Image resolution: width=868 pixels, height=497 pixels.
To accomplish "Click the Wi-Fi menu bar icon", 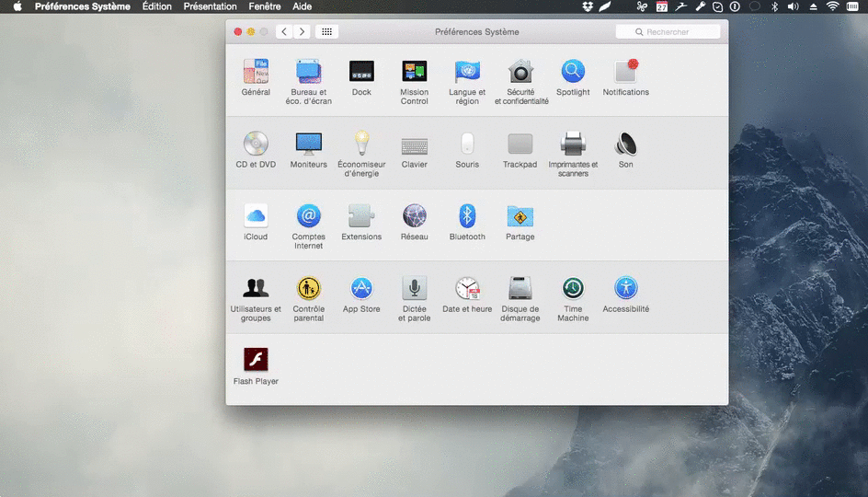I will coord(832,6).
